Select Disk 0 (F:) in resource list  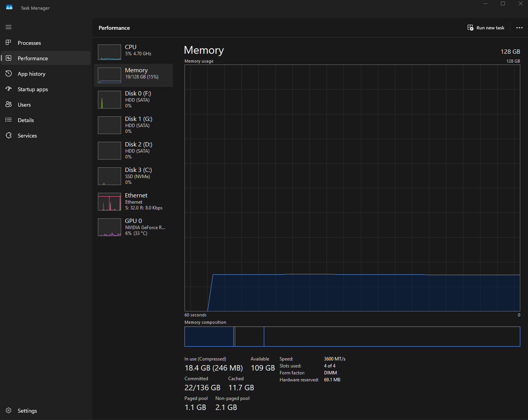[133, 99]
